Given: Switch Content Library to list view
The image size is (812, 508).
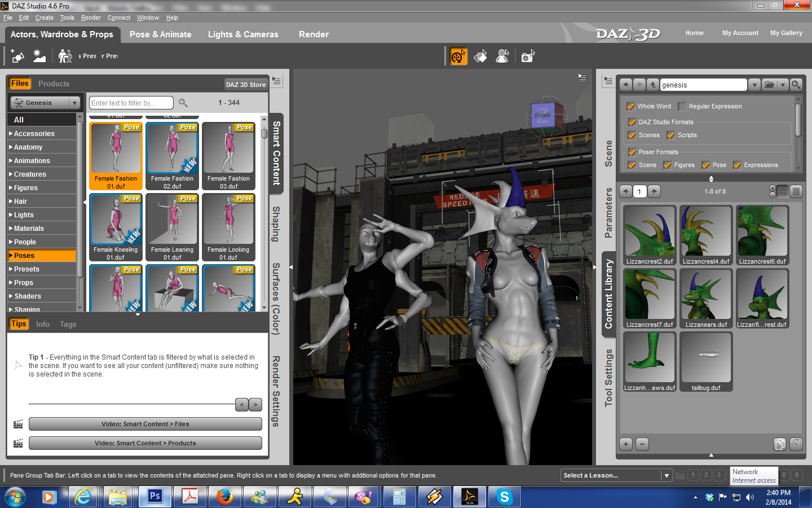Looking at the screenshot, I should [796, 191].
